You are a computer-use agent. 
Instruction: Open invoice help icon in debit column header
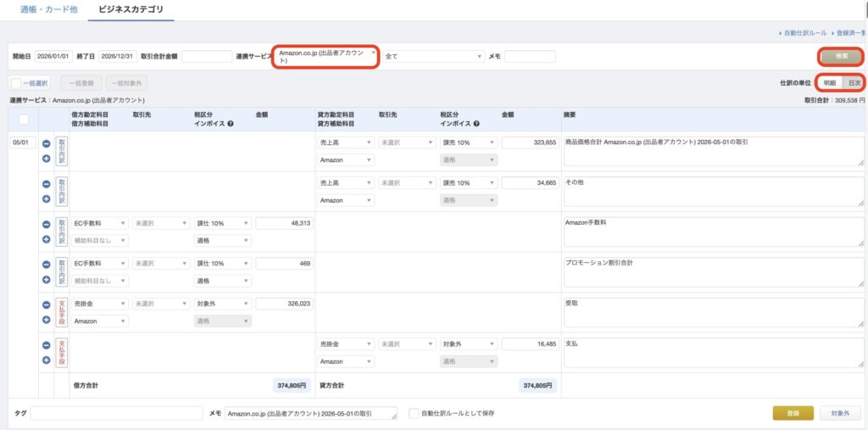click(x=231, y=124)
